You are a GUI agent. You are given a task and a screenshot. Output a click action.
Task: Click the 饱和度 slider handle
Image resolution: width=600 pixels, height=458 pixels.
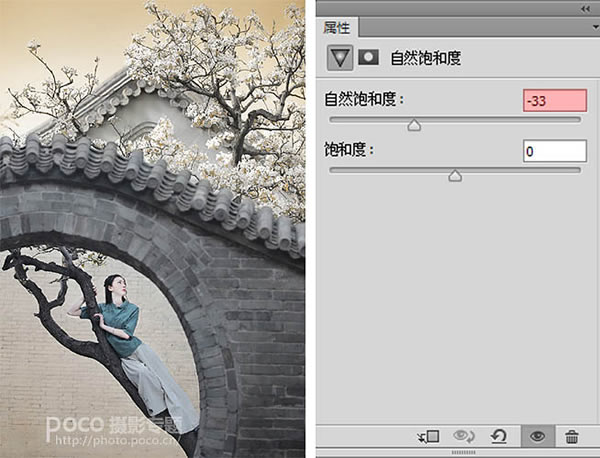(455, 176)
